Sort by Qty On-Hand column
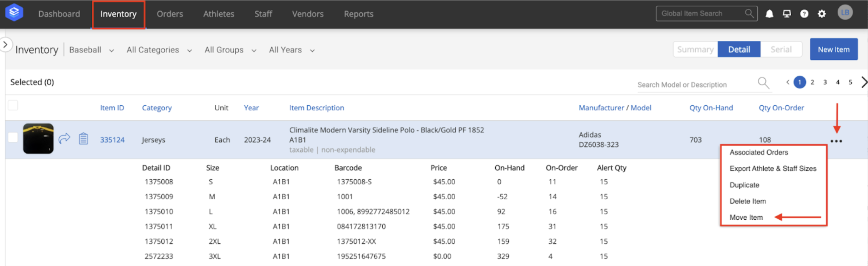 click(x=711, y=108)
